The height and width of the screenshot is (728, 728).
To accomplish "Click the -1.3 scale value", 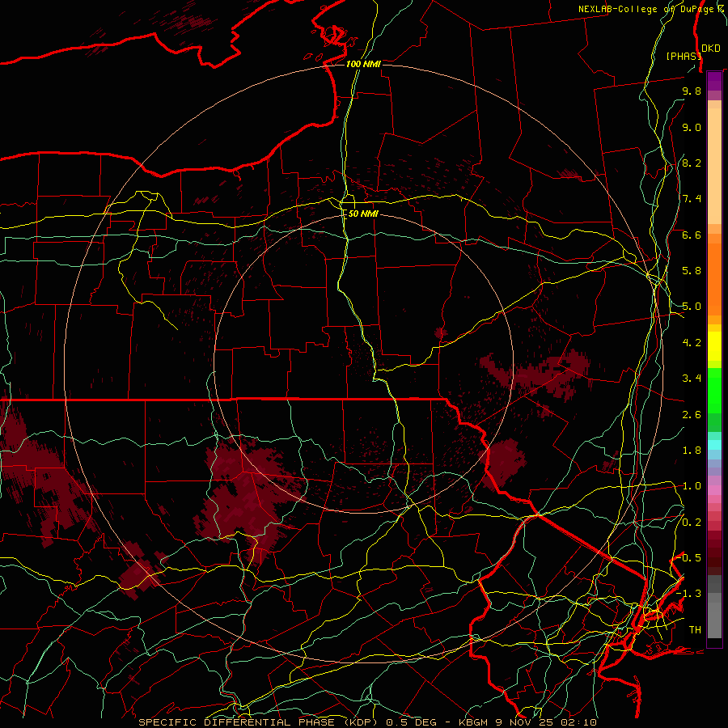I will click(x=688, y=594).
